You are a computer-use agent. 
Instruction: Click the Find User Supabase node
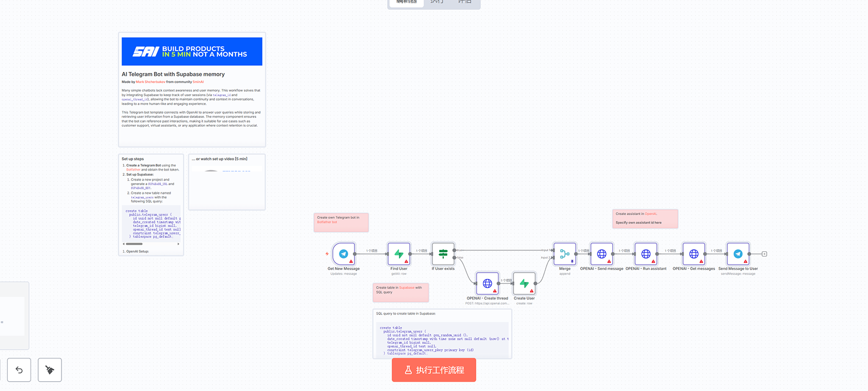(x=399, y=254)
